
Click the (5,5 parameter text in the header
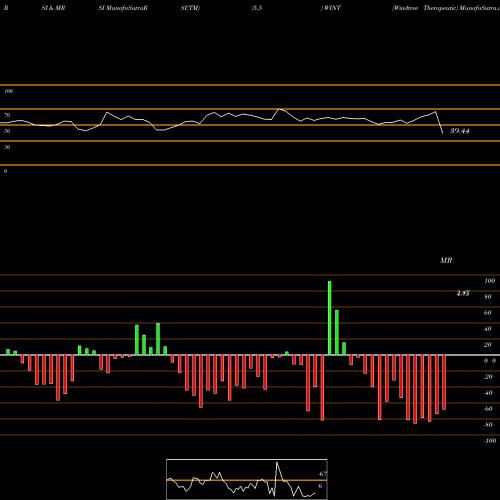click(x=257, y=8)
